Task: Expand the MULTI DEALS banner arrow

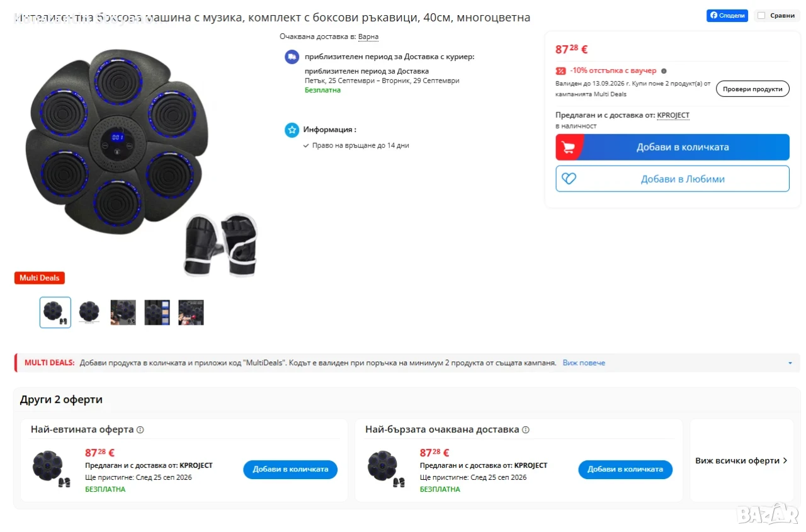Action: pos(790,363)
